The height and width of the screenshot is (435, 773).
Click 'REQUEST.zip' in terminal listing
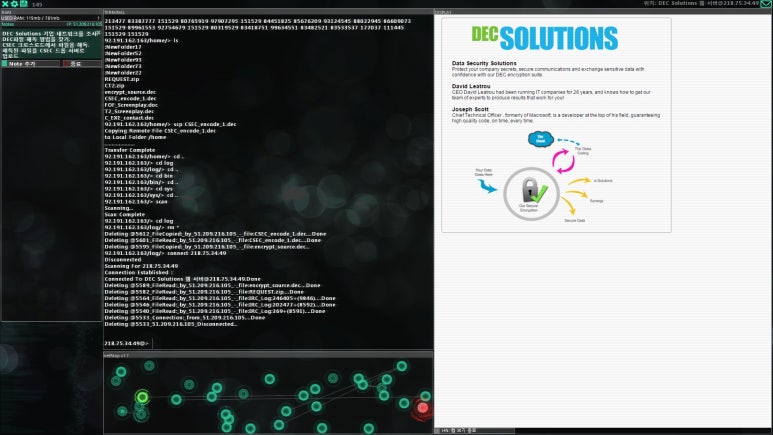click(122, 79)
